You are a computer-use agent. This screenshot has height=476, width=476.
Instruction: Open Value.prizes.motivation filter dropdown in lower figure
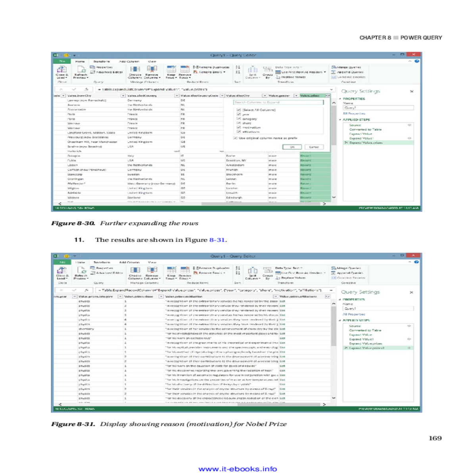275,296
